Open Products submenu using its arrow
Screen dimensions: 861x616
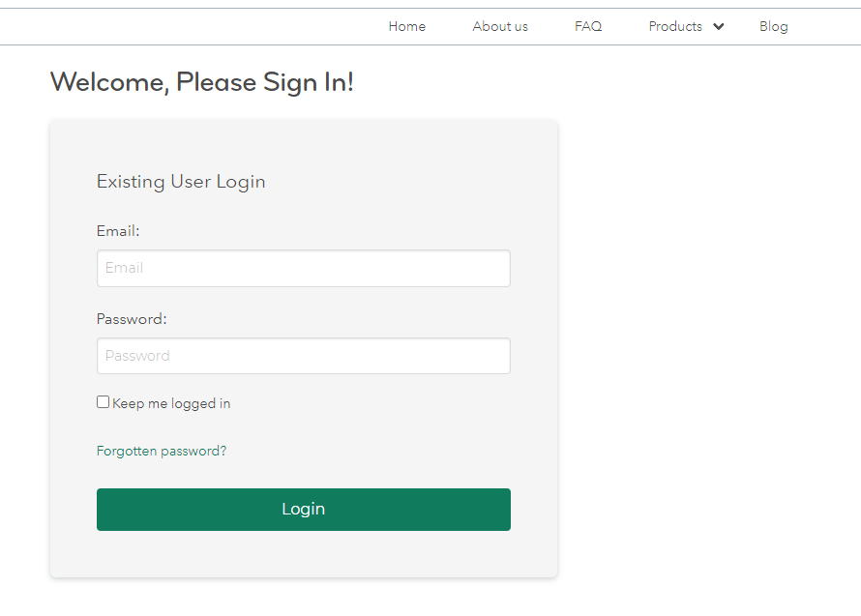(x=719, y=27)
